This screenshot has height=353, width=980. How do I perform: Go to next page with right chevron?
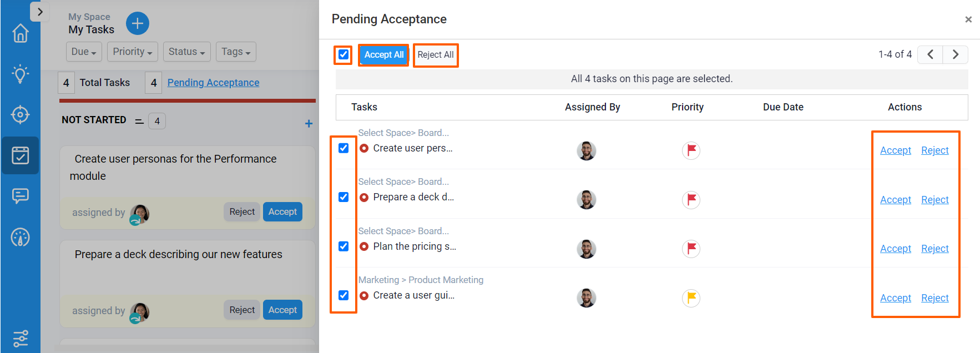coord(955,54)
